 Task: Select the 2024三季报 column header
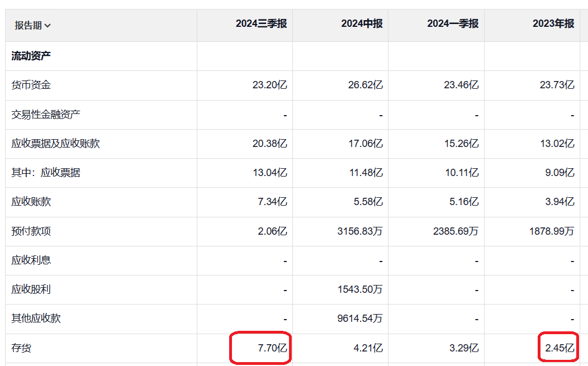tap(261, 24)
